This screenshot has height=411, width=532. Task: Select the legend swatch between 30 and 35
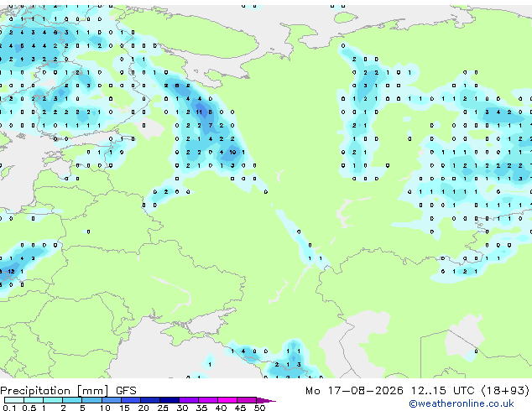click(x=189, y=400)
